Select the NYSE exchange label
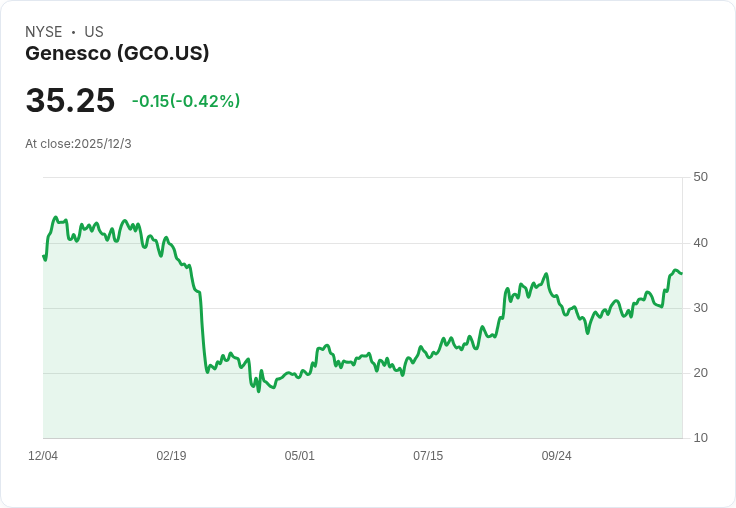Image resolution: width=736 pixels, height=508 pixels. [x=44, y=32]
